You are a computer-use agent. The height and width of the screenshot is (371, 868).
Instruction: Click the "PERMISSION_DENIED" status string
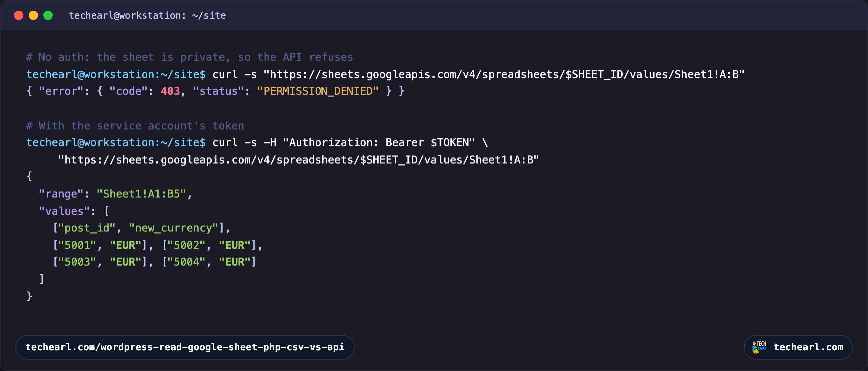[x=318, y=91]
